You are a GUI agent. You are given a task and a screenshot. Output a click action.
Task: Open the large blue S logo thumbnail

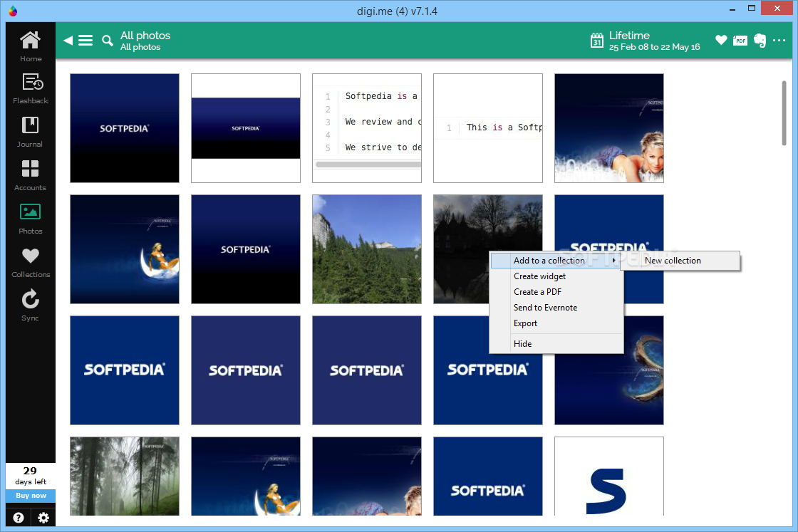pyautogui.click(x=609, y=476)
